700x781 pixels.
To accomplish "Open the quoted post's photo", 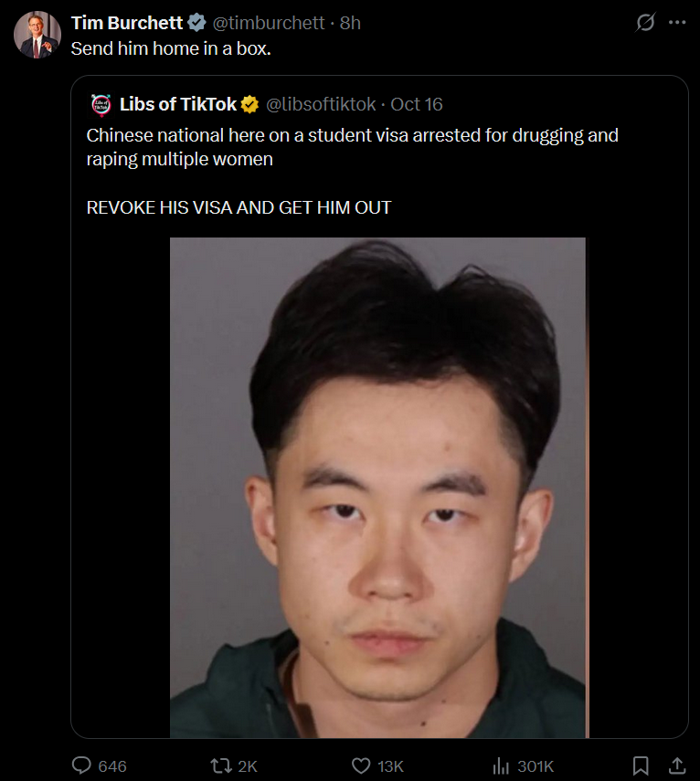I will 378,488.
